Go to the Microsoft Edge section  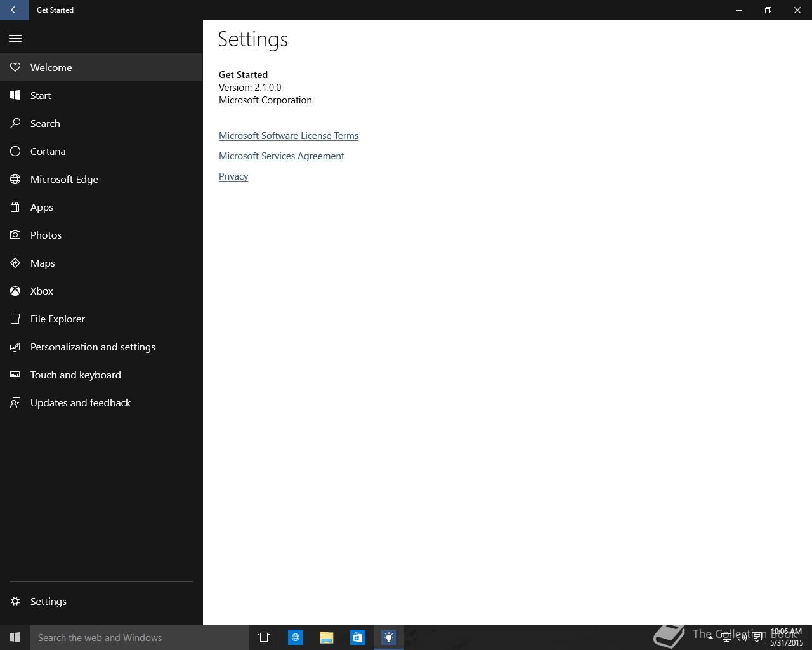click(101, 179)
